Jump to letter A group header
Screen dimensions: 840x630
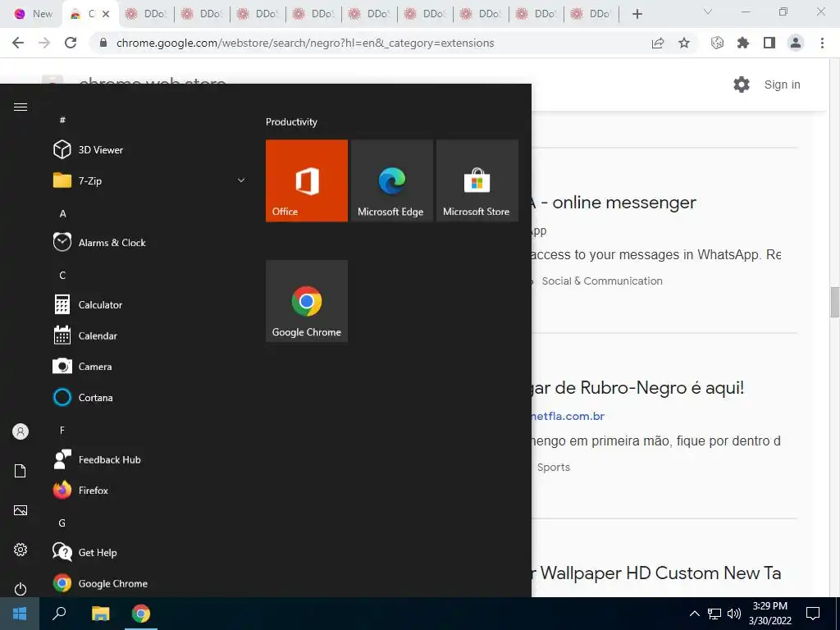62,214
